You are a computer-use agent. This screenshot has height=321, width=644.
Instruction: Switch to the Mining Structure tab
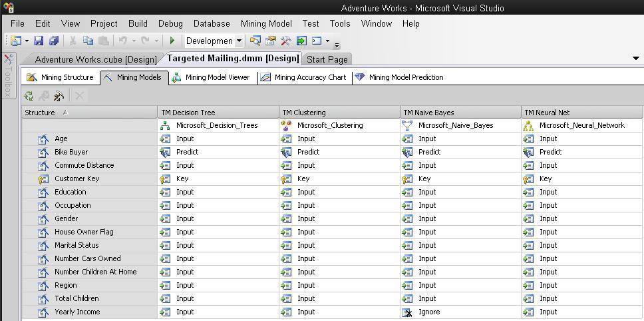(61, 77)
